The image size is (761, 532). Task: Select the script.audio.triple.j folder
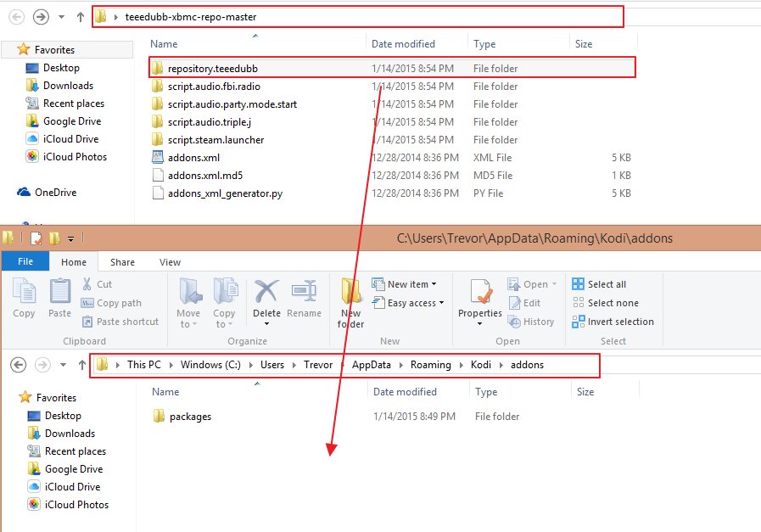(x=392, y=122)
